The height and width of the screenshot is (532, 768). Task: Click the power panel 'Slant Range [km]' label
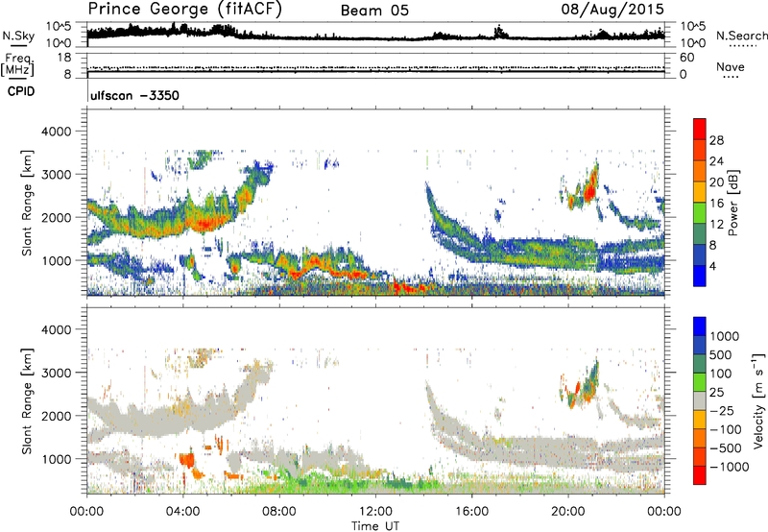27,204
